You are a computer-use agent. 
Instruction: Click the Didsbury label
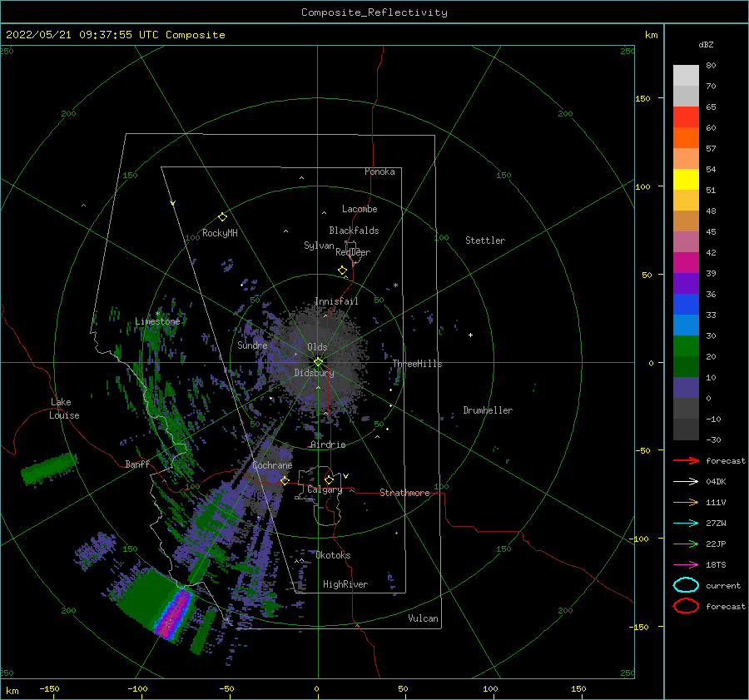(315, 373)
